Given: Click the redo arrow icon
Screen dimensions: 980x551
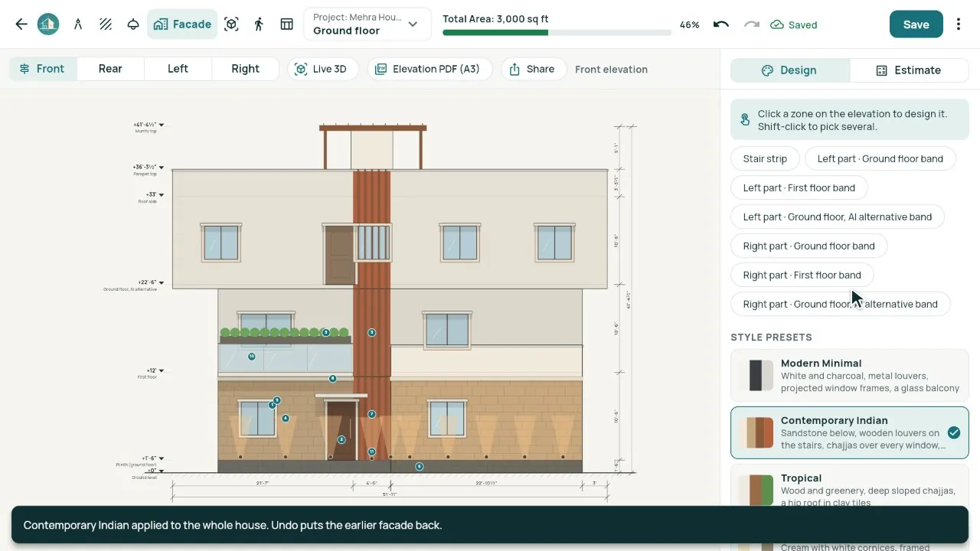Looking at the screenshot, I should point(752,24).
